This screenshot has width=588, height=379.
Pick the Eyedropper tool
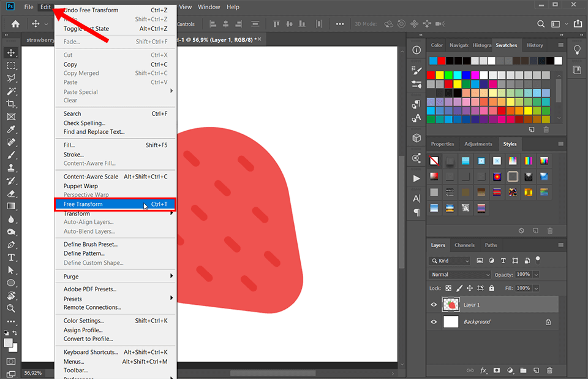click(x=11, y=129)
